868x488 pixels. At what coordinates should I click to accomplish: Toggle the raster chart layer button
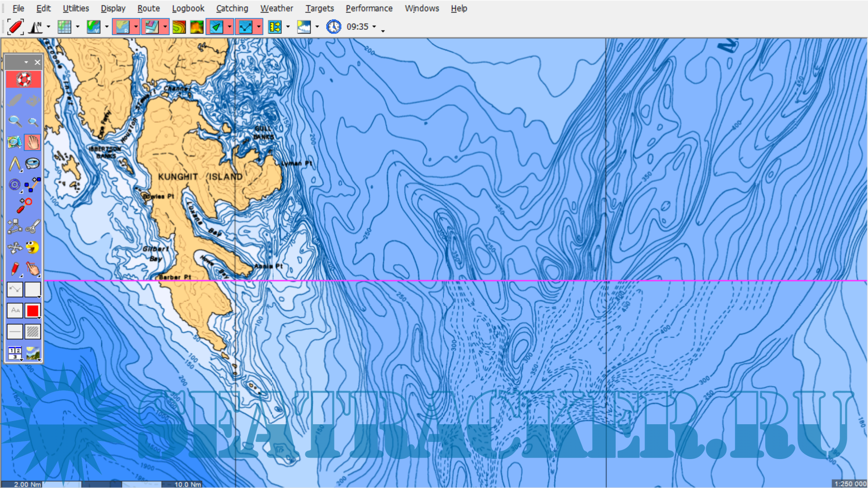[122, 27]
